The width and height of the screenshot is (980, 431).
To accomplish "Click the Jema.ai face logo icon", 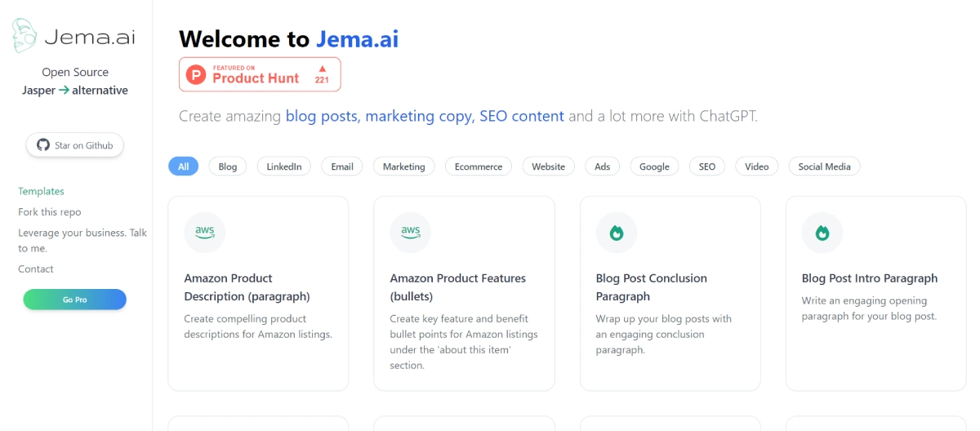I will point(24,36).
